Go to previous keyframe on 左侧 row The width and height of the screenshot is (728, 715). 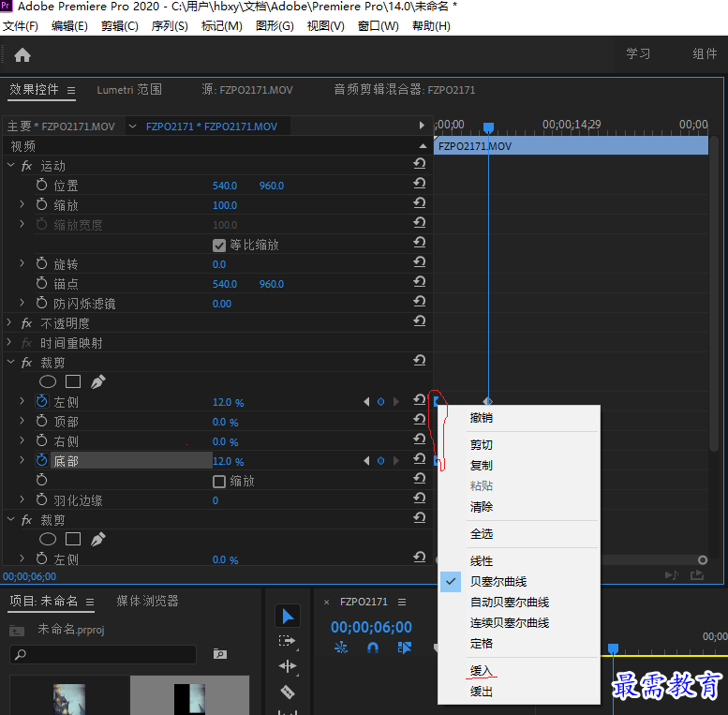click(366, 402)
